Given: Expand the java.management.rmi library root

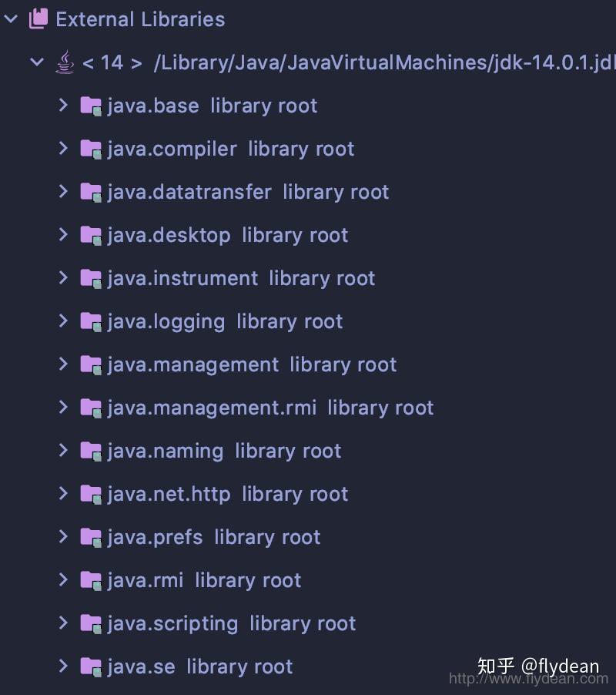Looking at the screenshot, I should pos(64,408).
